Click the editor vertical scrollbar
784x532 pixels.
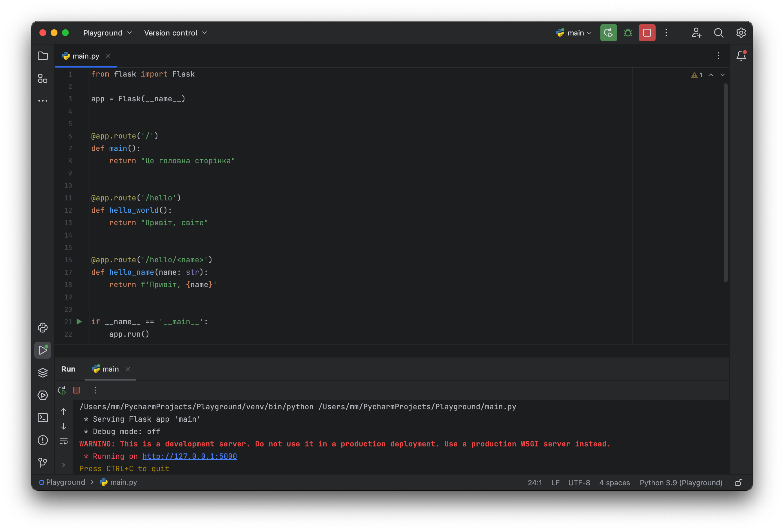pos(725,182)
